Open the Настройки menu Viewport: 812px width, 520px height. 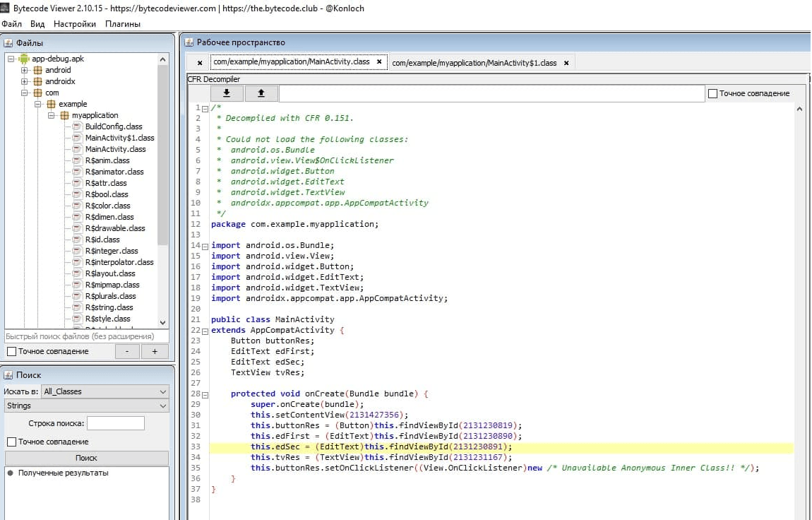point(75,24)
